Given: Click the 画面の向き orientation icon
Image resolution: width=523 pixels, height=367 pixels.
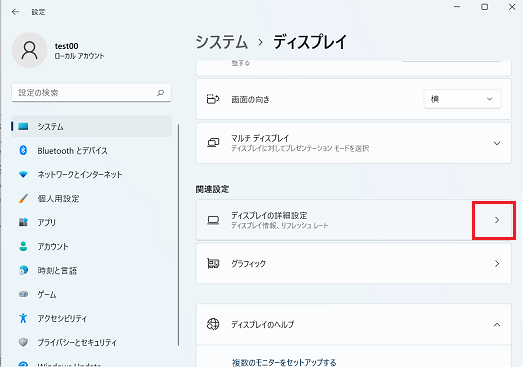Looking at the screenshot, I should click(213, 99).
